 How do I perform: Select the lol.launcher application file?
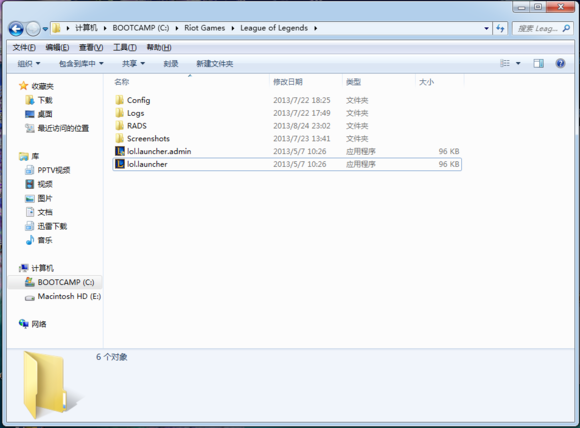click(x=287, y=164)
